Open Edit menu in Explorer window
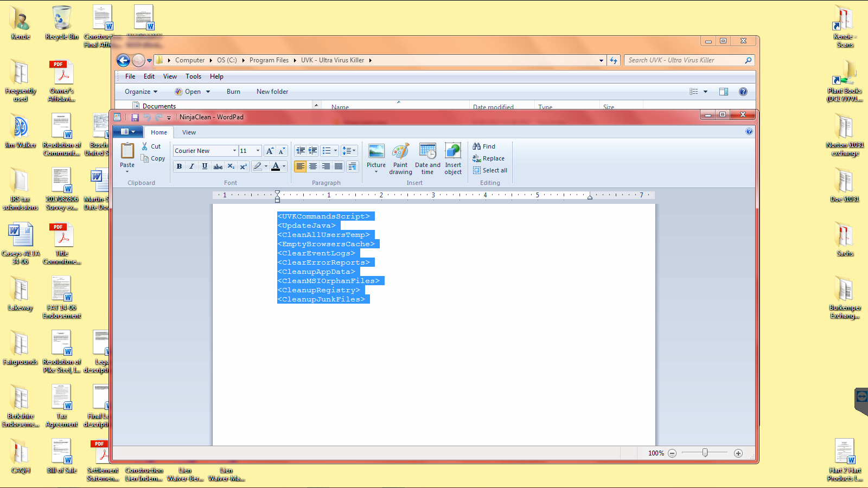This screenshot has width=868, height=488. [149, 76]
